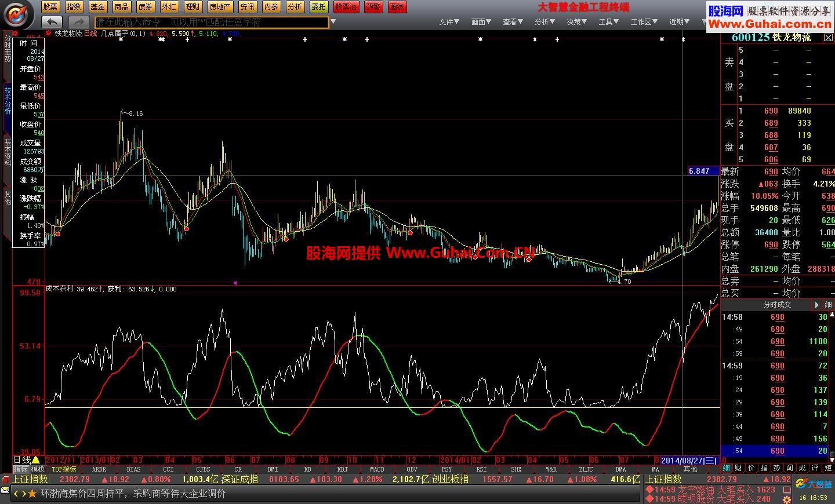
Task: Select the MACD indicator tab
Action: coord(377,469)
